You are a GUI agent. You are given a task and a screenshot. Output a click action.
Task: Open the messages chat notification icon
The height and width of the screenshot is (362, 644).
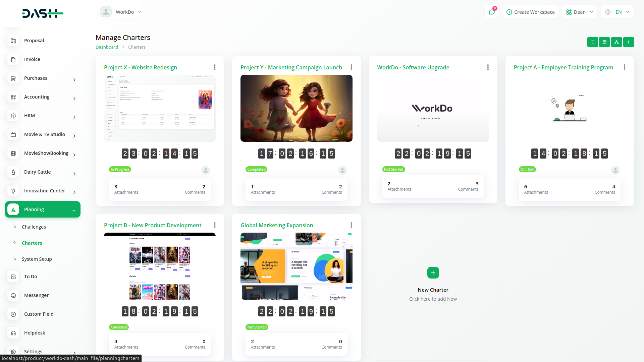coord(492,12)
